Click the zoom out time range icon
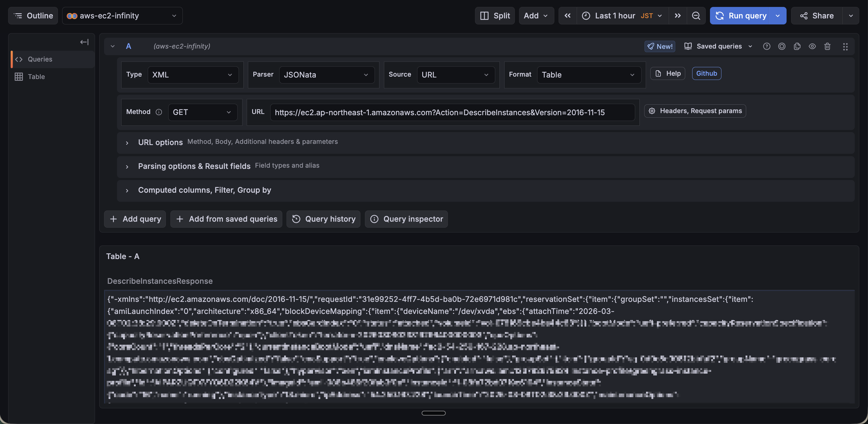The image size is (868, 424). pos(696,15)
